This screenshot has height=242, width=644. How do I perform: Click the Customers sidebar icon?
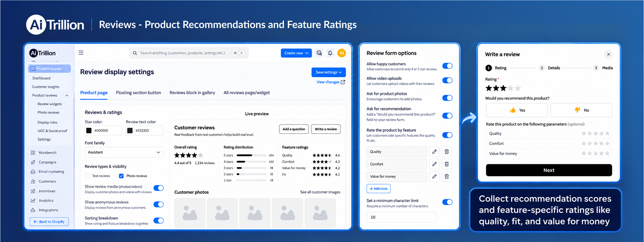pos(33,181)
